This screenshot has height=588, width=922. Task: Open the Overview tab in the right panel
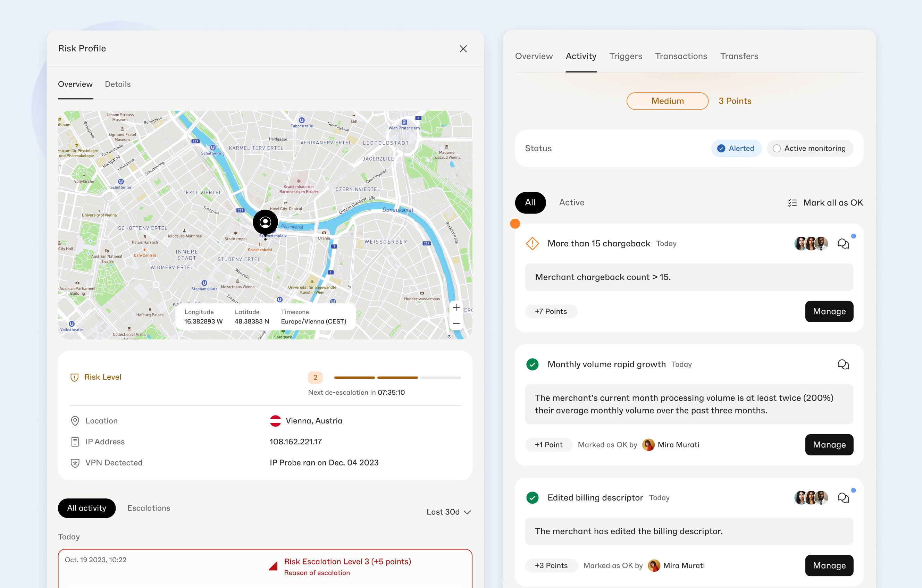point(533,56)
